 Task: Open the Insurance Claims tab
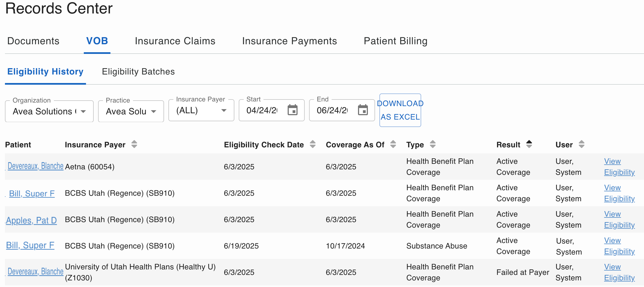coord(175,41)
